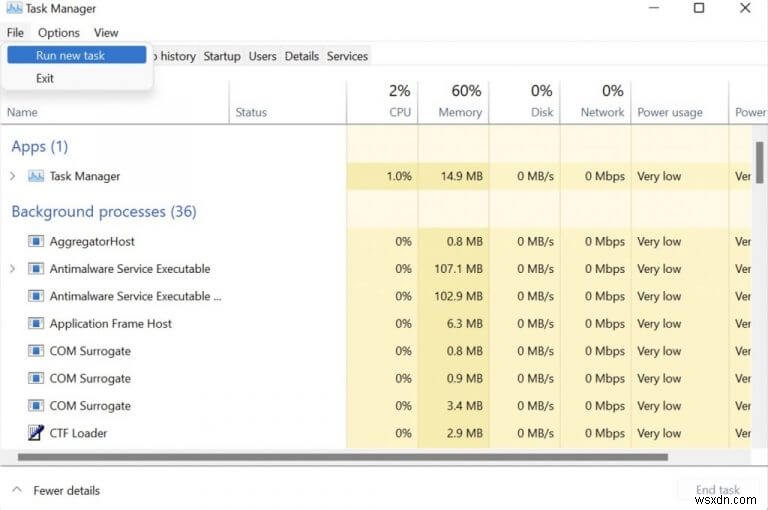Select the AggregatorHost process name
The height and width of the screenshot is (510, 768).
[x=92, y=241]
